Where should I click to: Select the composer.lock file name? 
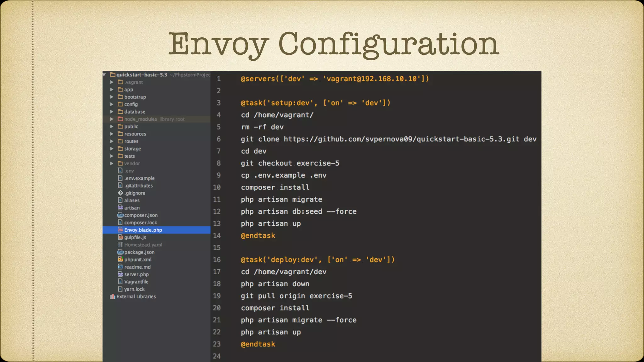[x=141, y=222]
